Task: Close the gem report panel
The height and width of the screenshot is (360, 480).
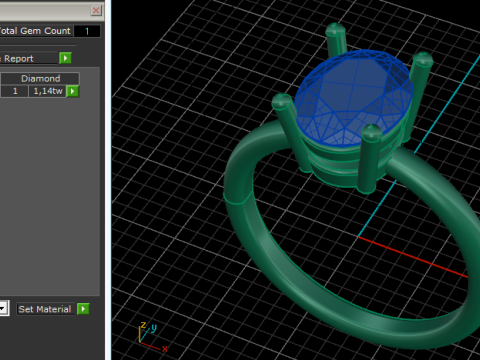Action: pos(96,10)
